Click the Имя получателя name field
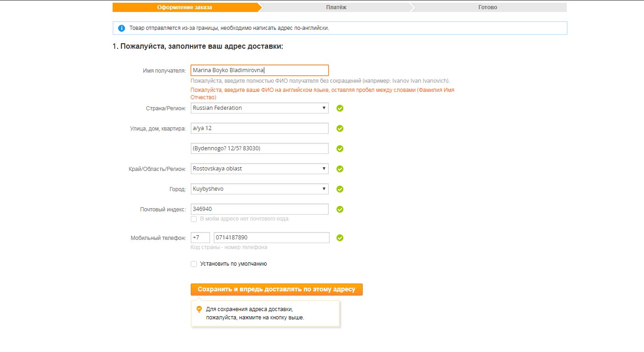The height and width of the screenshot is (352, 644). coord(259,70)
